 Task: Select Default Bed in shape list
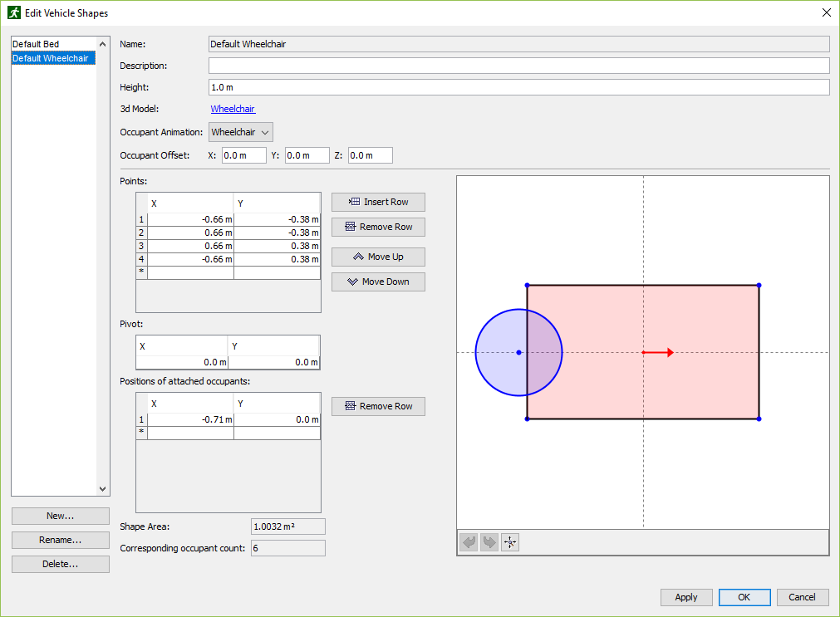(x=53, y=44)
